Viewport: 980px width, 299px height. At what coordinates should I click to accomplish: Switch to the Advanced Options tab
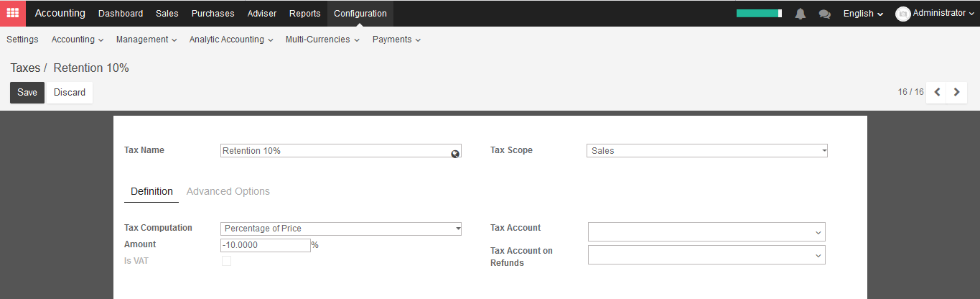pos(228,191)
